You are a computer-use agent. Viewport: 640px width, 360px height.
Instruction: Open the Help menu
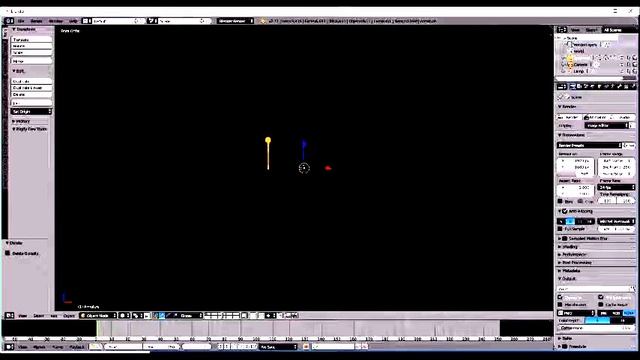tap(73, 21)
